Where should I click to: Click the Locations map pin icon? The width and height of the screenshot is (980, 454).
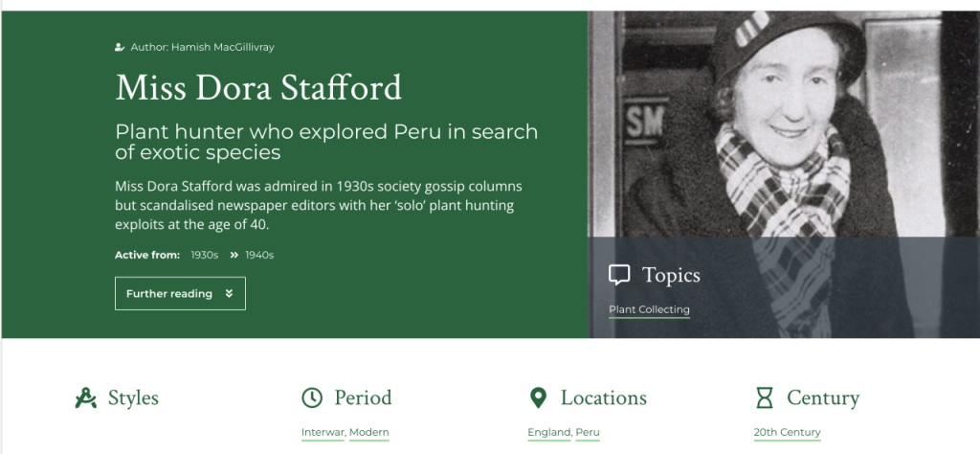coord(538,397)
